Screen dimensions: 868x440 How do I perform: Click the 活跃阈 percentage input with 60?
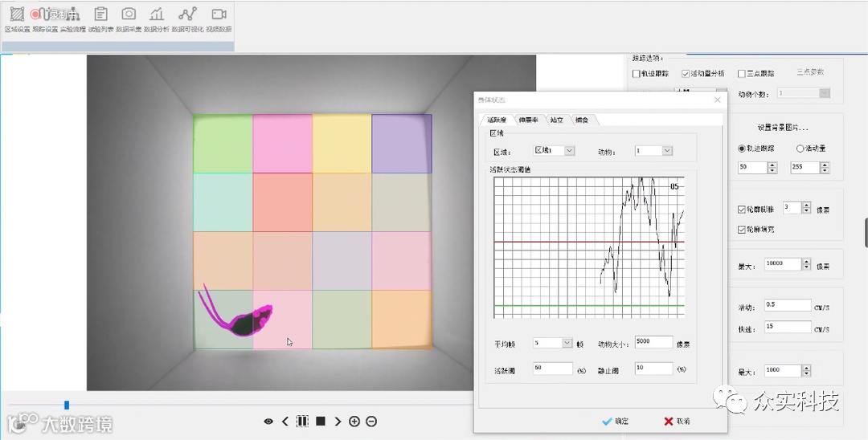pos(552,369)
